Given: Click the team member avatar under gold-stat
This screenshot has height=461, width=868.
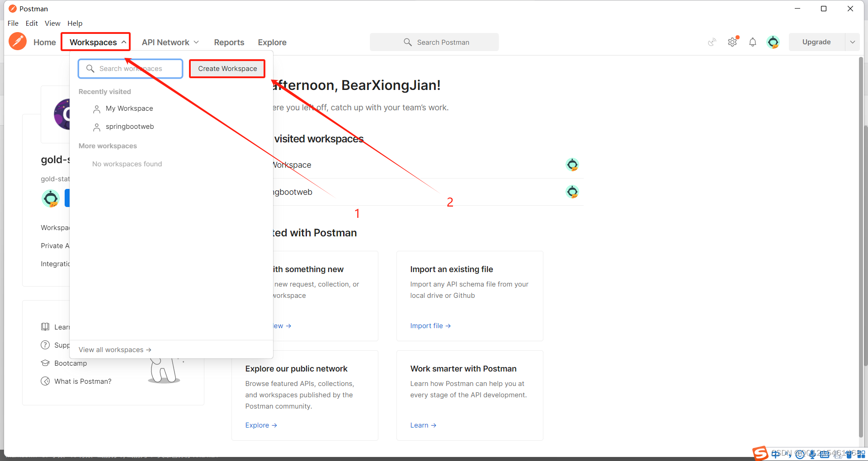Looking at the screenshot, I should [x=51, y=198].
